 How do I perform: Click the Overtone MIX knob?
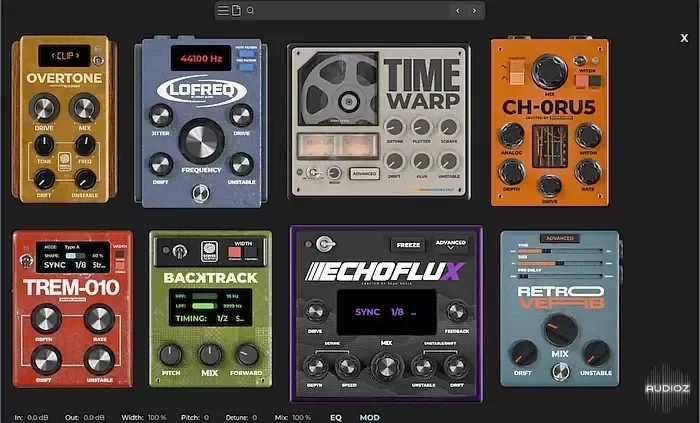click(84, 108)
